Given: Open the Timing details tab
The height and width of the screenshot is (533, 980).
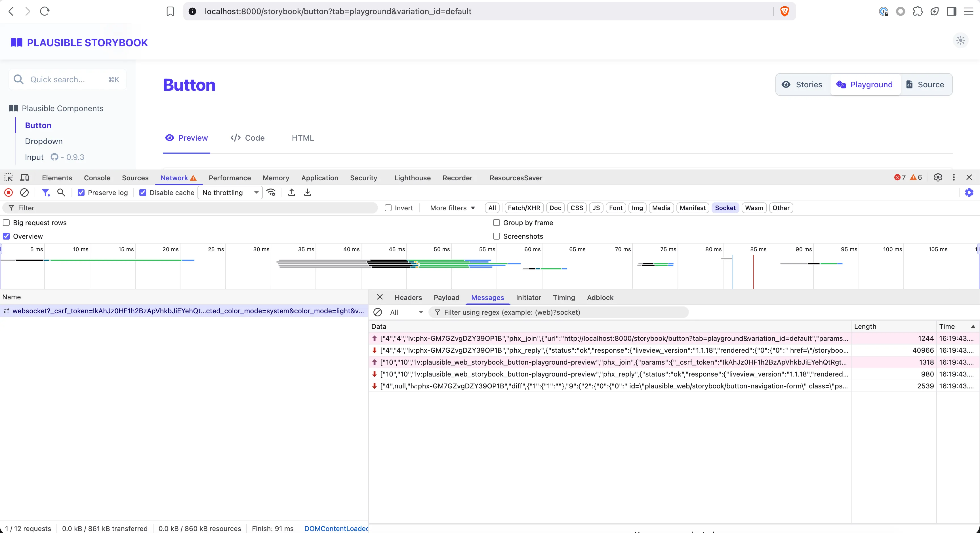Looking at the screenshot, I should 564,297.
